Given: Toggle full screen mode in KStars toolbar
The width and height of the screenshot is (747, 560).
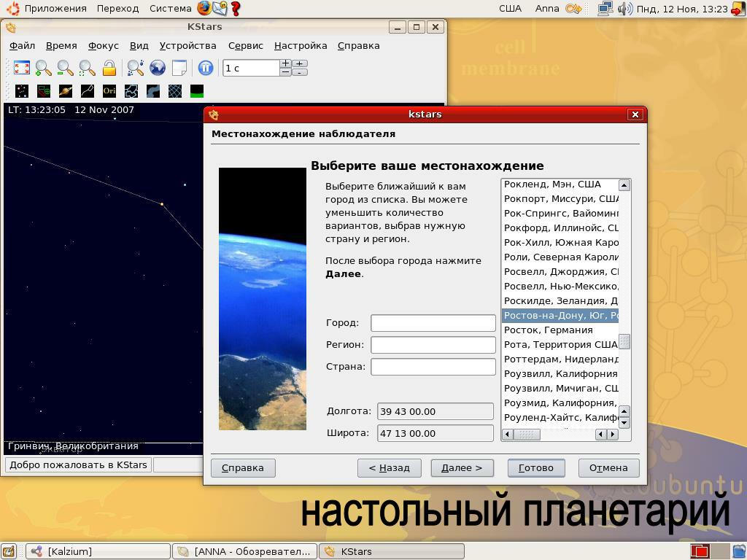Looking at the screenshot, I should [x=21, y=68].
